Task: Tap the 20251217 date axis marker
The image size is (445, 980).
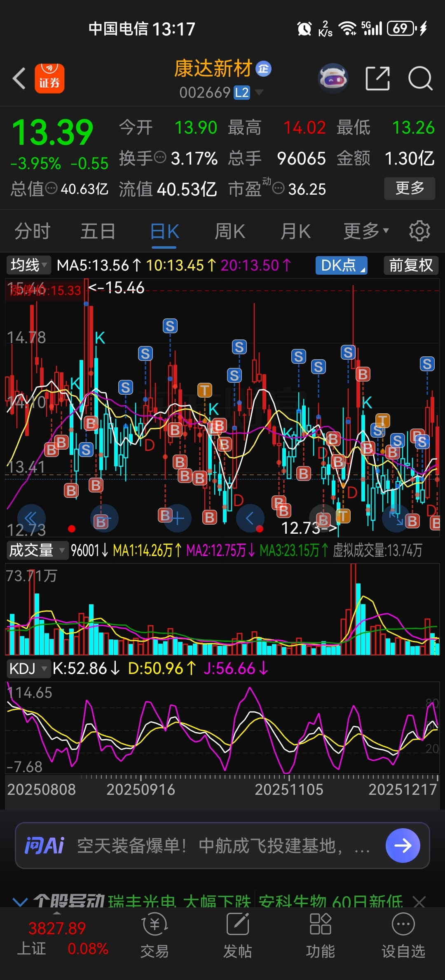Action: [x=403, y=789]
